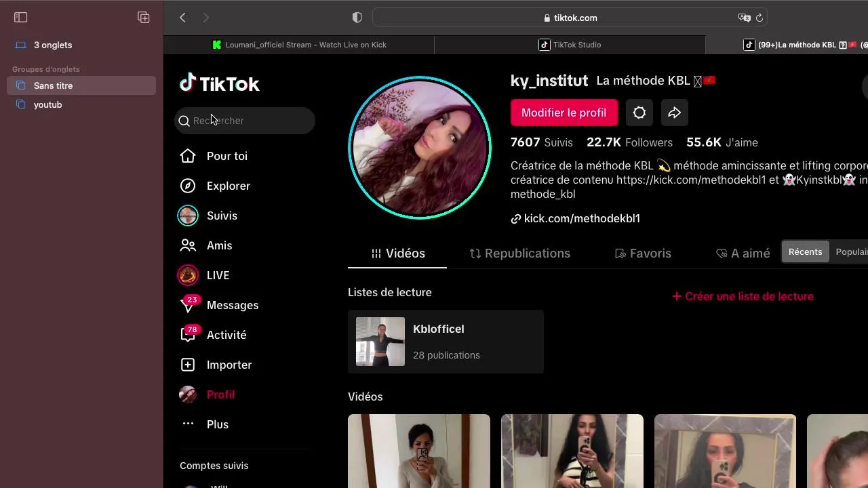Open the privacy shield report icon

[357, 18]
